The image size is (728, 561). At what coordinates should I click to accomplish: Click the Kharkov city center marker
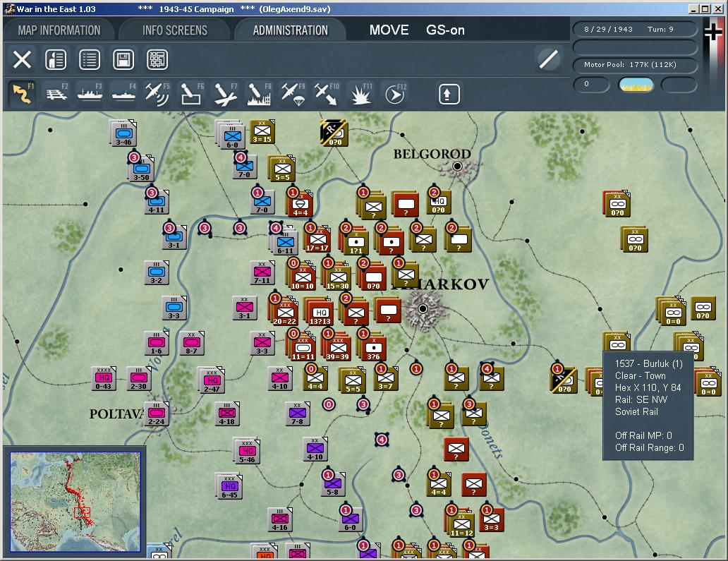[423, 308]
